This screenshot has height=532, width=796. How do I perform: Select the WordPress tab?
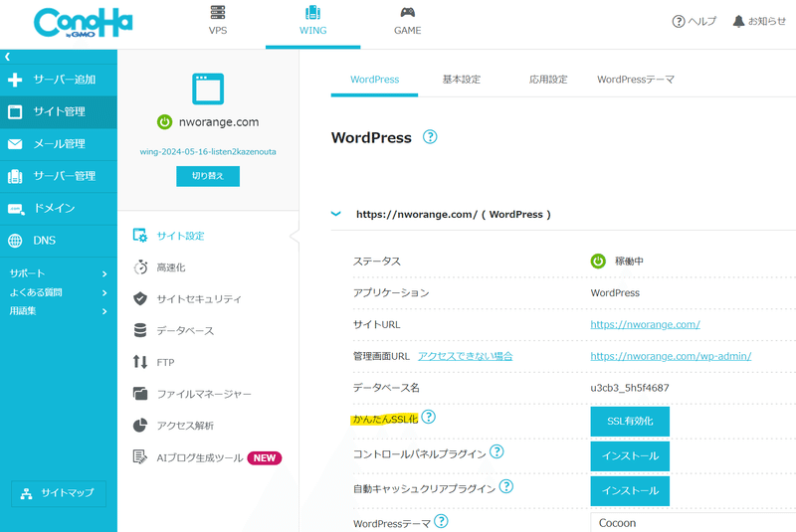pos(375,80)
